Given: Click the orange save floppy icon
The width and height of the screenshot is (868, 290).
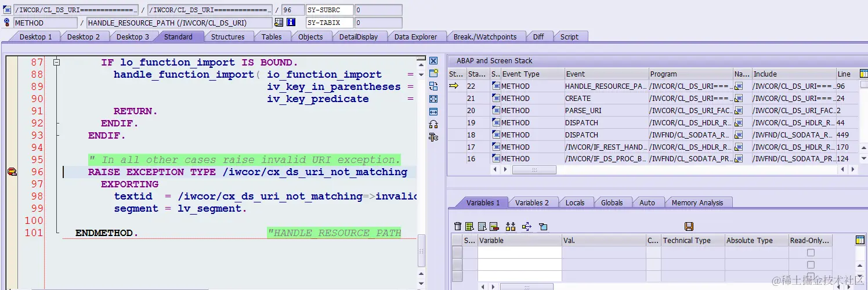Looking at the screenshot, I should pos(689,226).
